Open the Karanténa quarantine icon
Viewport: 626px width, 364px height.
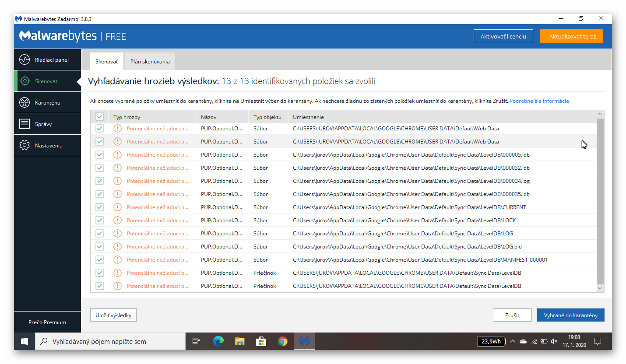pos(25,102)
